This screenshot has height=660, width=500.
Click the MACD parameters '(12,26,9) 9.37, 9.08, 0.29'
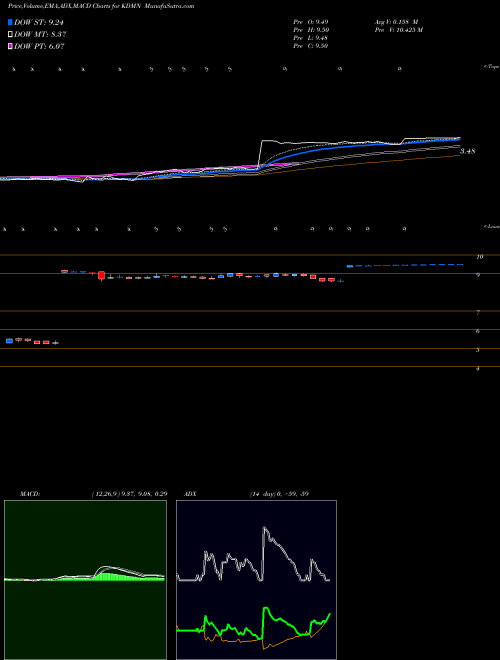(x=129, y=494)
